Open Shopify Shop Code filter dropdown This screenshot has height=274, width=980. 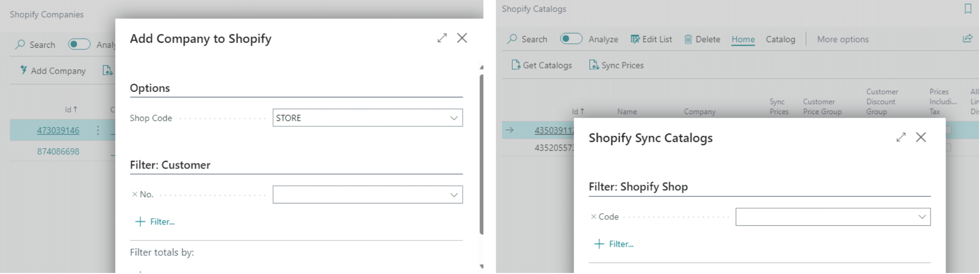pos(922,217)
